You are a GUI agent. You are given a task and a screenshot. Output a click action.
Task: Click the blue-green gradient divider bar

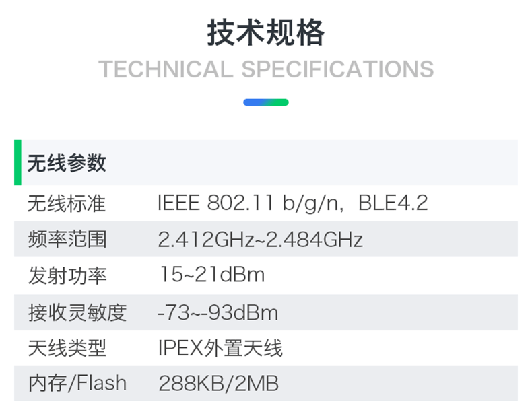coord(265,102)
